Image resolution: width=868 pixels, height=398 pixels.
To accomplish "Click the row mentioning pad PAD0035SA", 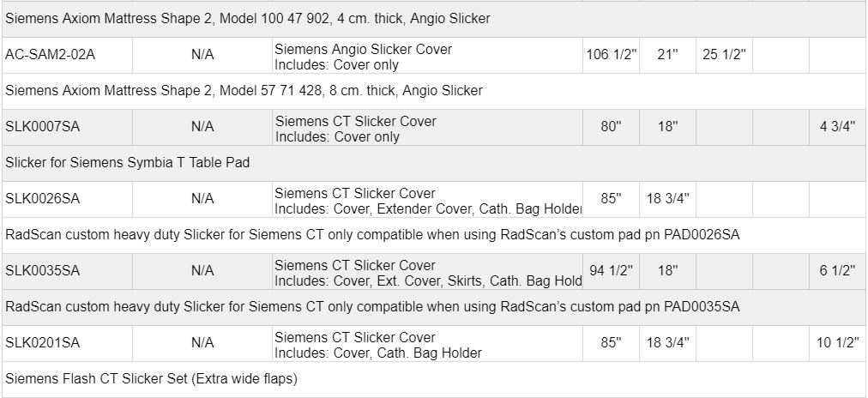I will (372, 306).
